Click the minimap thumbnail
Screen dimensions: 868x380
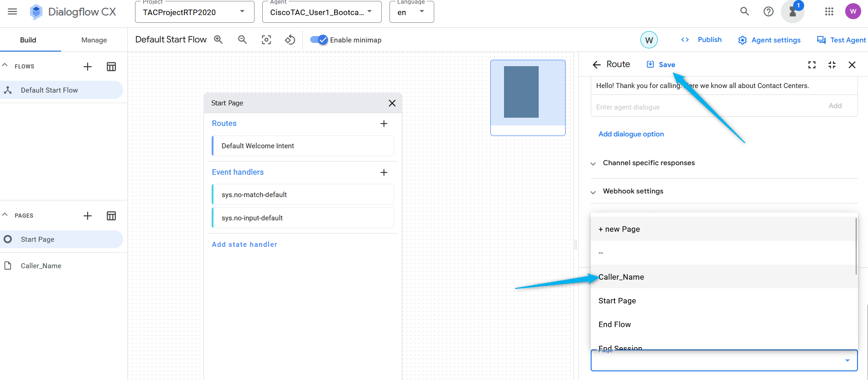coord(528,98)
